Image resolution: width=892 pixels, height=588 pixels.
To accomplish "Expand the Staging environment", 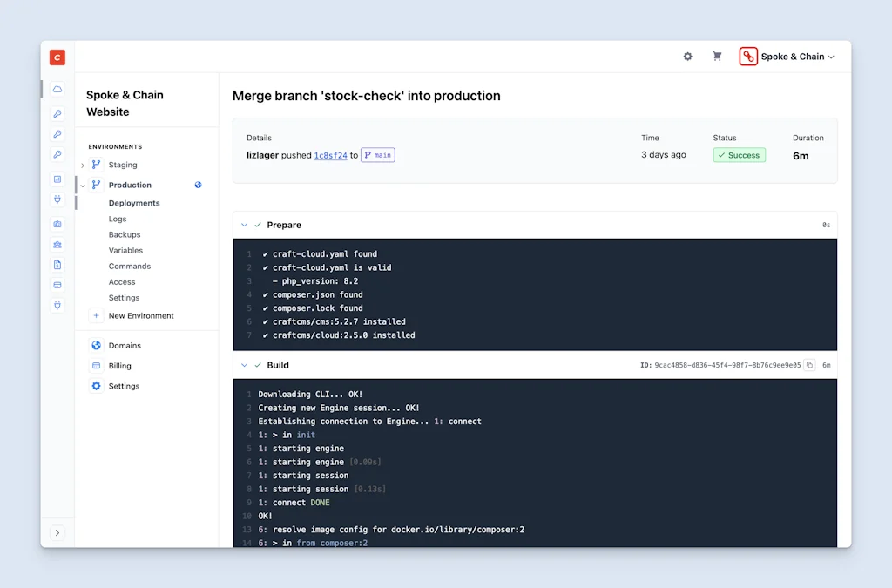I will (84, 165).
